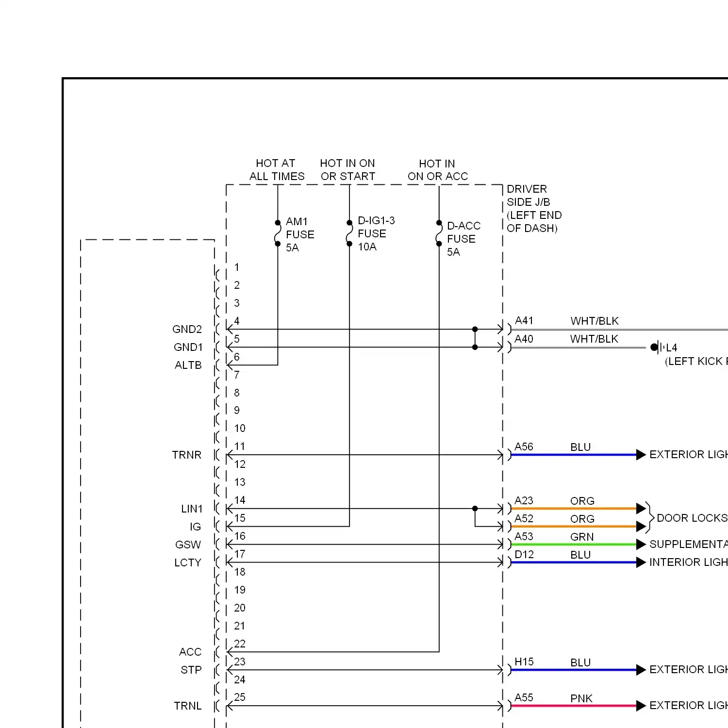Viewport: 728px width, 728px height.
Task: Click the GND2 terminal label
Action: pos(187,330)
